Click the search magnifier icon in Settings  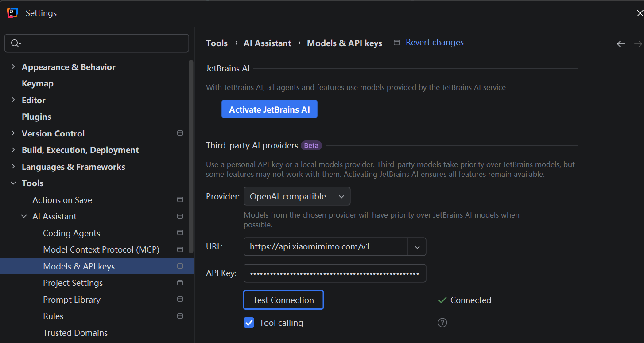[x=15, y=43]
